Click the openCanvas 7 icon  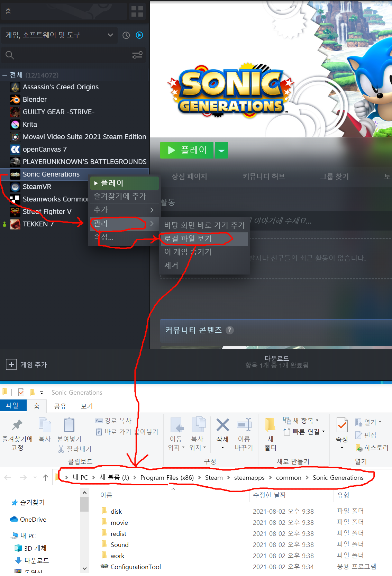coord(15,149)
